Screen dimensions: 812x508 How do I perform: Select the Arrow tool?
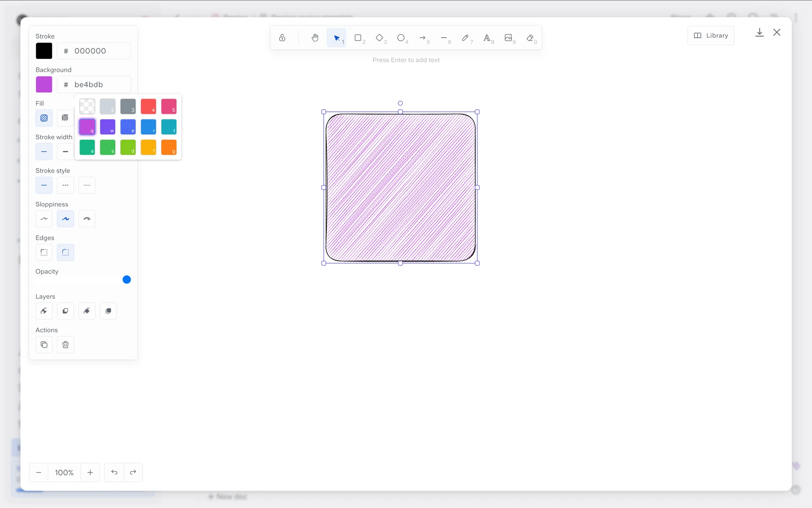(422, 38)
